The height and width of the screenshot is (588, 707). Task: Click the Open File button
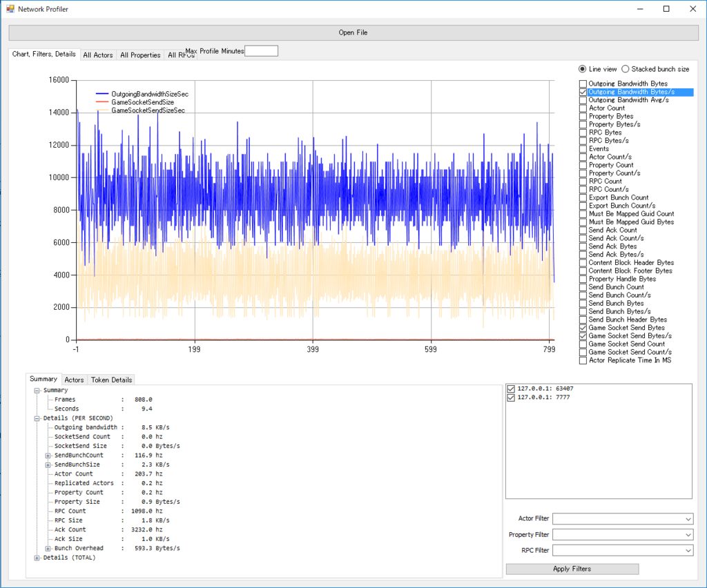[353, 32]
